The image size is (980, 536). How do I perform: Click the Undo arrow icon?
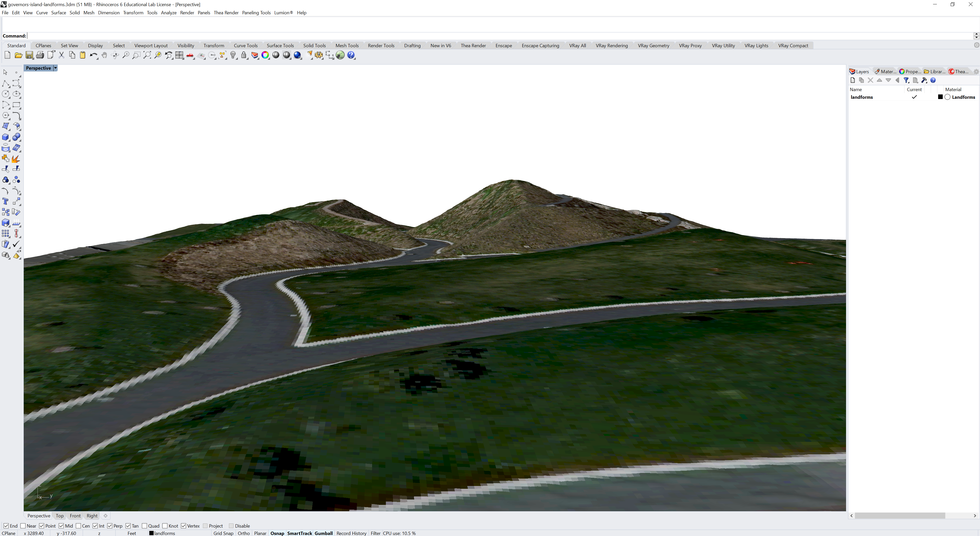(93, 55)
